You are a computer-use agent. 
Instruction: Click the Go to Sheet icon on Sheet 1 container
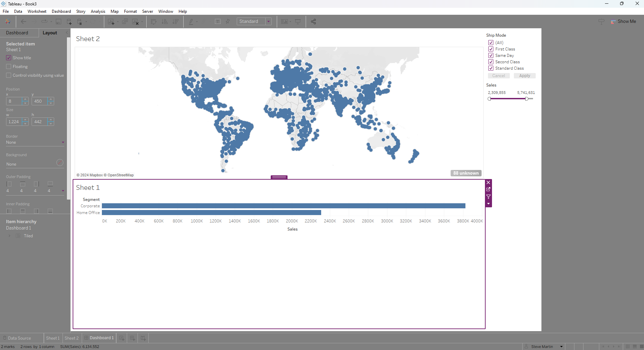coord(489,189)
